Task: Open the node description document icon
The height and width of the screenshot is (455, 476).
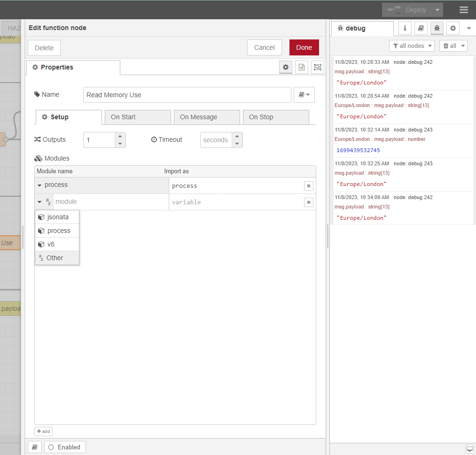Action: (x=302, y=67)
